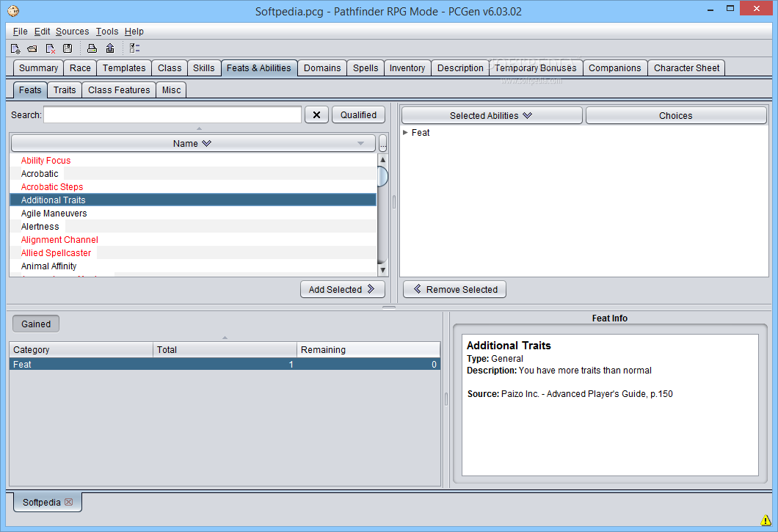The image size is (778, 532).
Task: Open the Tools menu
Action: click(107, 32)
